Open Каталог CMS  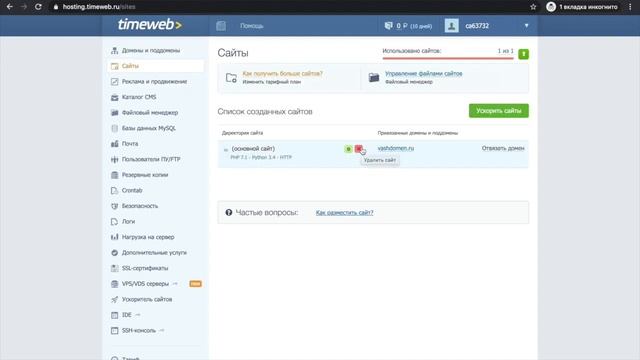click(x=139, y=97)
